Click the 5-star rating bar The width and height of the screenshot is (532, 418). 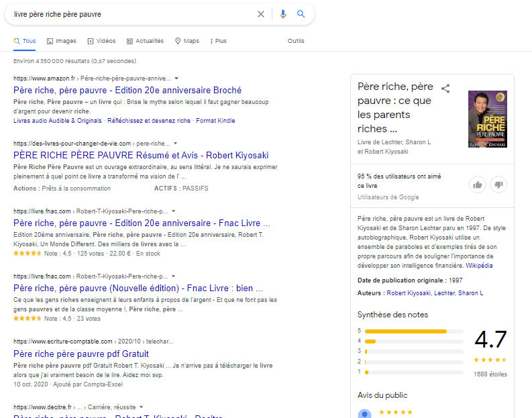pos(414,331)
